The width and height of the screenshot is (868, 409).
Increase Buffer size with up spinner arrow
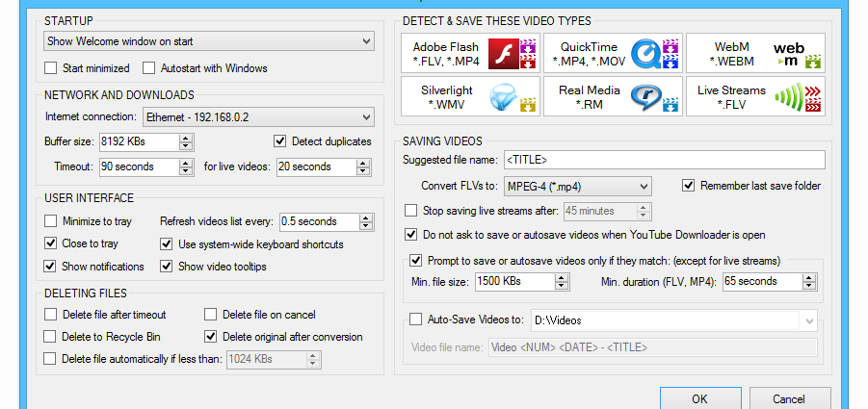[x=187, y=138]
